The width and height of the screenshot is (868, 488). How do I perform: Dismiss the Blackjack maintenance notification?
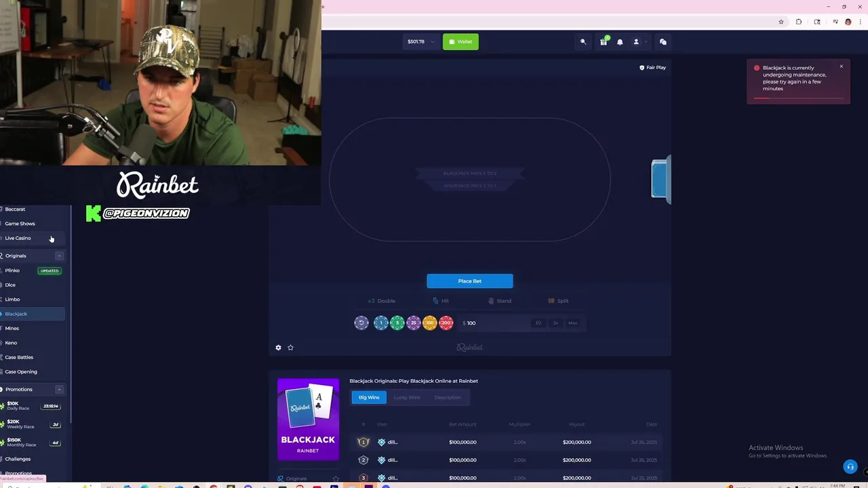[842, 66]
